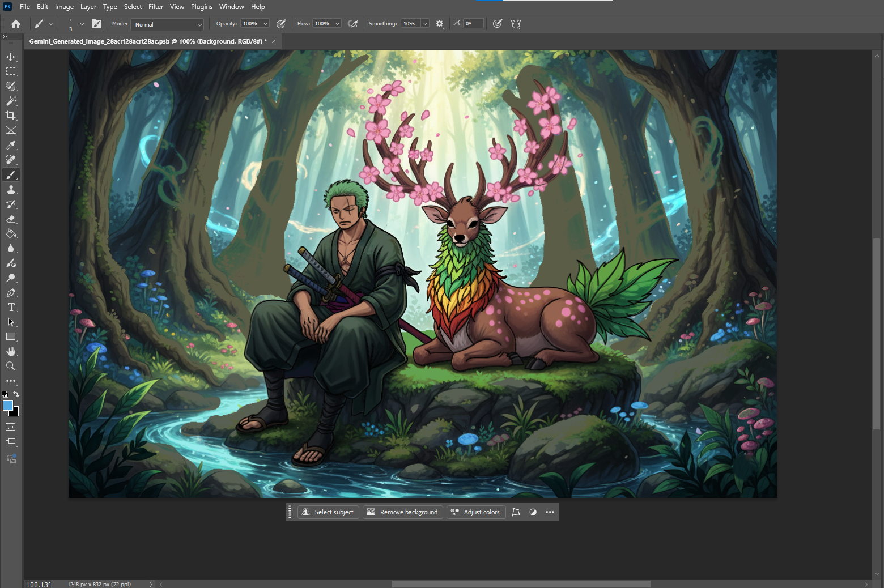The width and height of the screenshot is (884, 588).
Task: Open the Plugins menu
Action: click(x=202, y=7)
